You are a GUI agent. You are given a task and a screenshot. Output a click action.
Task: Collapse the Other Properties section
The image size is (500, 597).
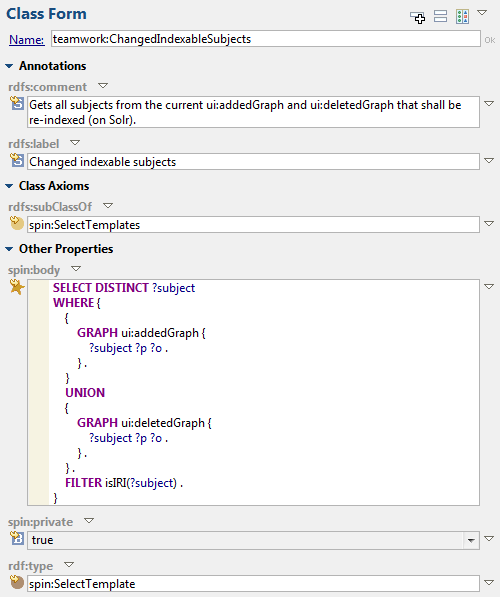pyautogui.click(x=9, y=249)
